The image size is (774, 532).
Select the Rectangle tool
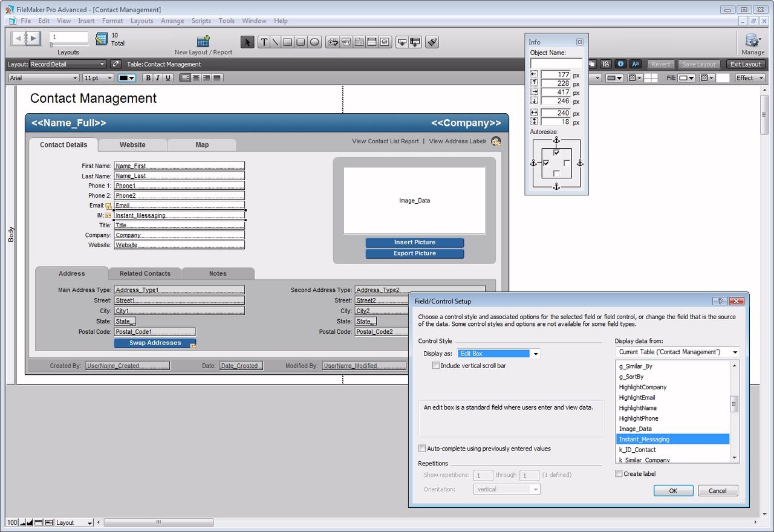click(x=288, y=42)
